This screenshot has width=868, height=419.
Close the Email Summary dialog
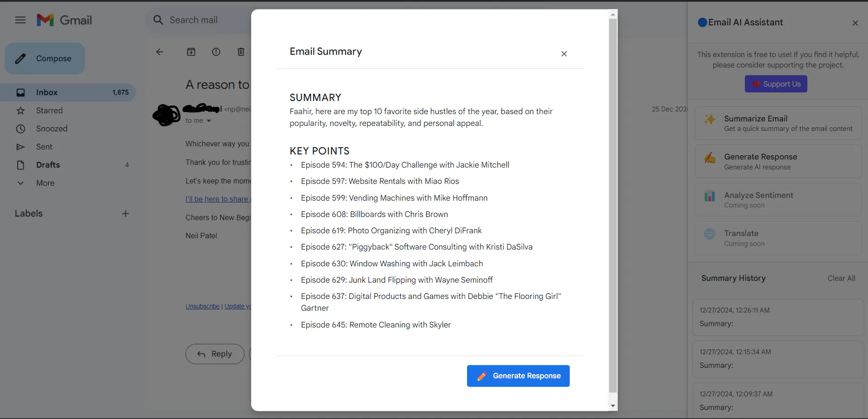pyautogui.click(x=564, y=54)
